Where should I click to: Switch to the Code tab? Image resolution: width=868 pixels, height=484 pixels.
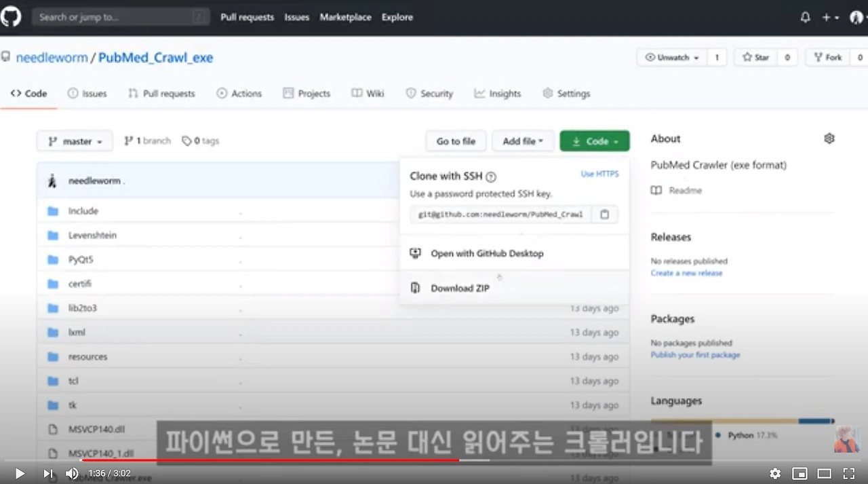28,94
